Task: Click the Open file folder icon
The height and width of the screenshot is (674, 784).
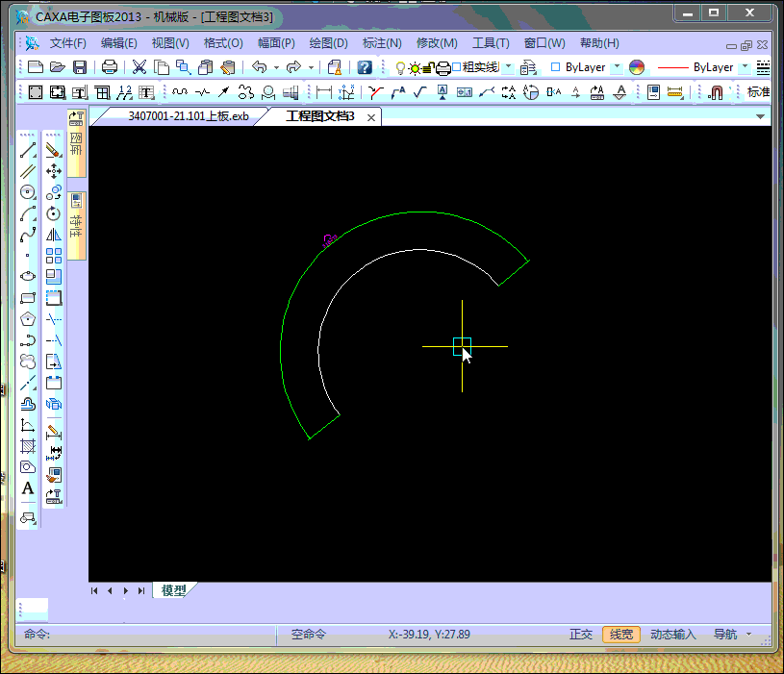Action: [58, 67]
